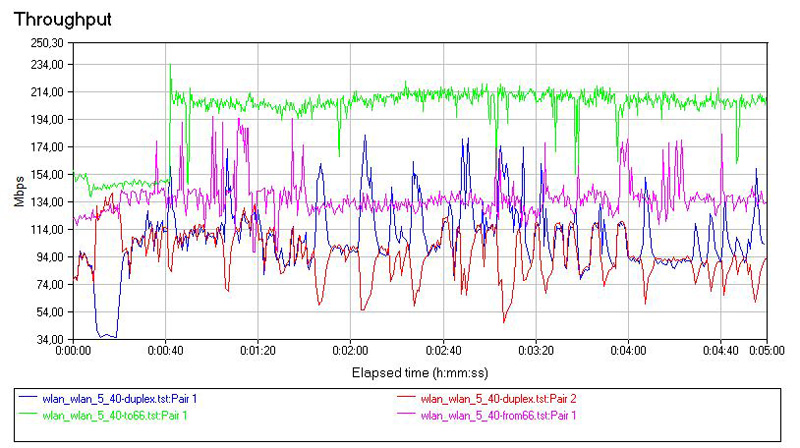Select the 0:02:00 time axis tick label
This screenshot has height=448, width=800.
point(350,352)
